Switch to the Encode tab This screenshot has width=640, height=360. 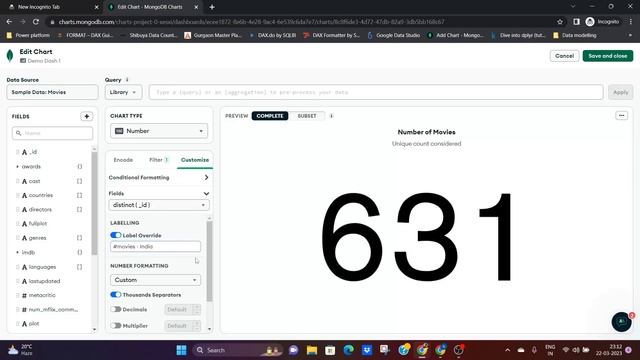(123, 160)
